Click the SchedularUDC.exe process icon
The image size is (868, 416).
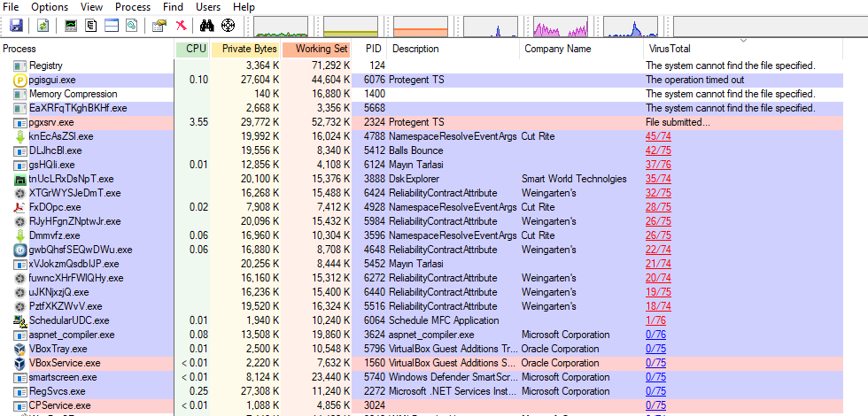[19, 320]
